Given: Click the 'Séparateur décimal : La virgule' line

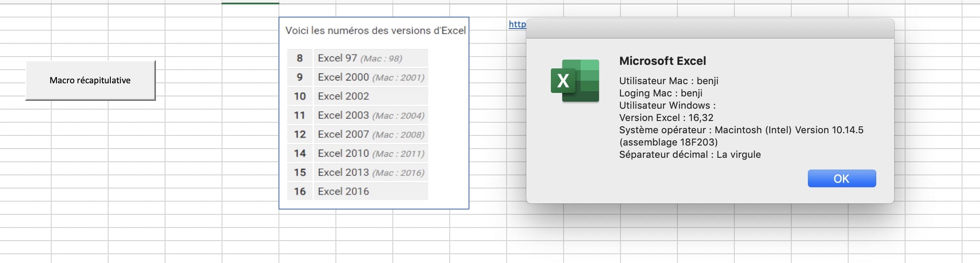Looking at the screenshot, I should 690,154.
